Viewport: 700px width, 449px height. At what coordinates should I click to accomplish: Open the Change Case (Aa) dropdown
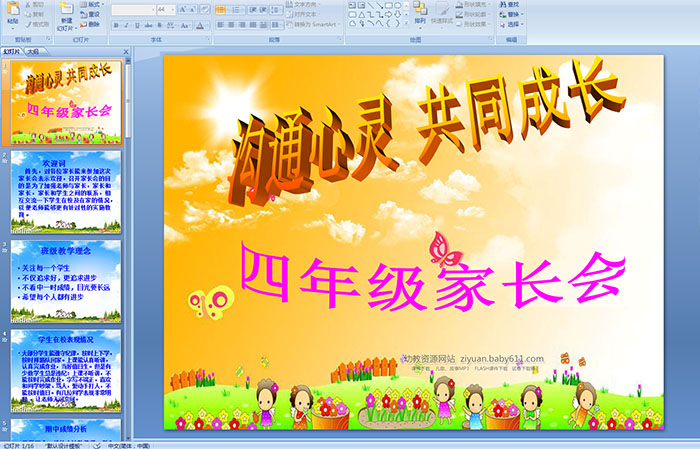coord(185,25)
